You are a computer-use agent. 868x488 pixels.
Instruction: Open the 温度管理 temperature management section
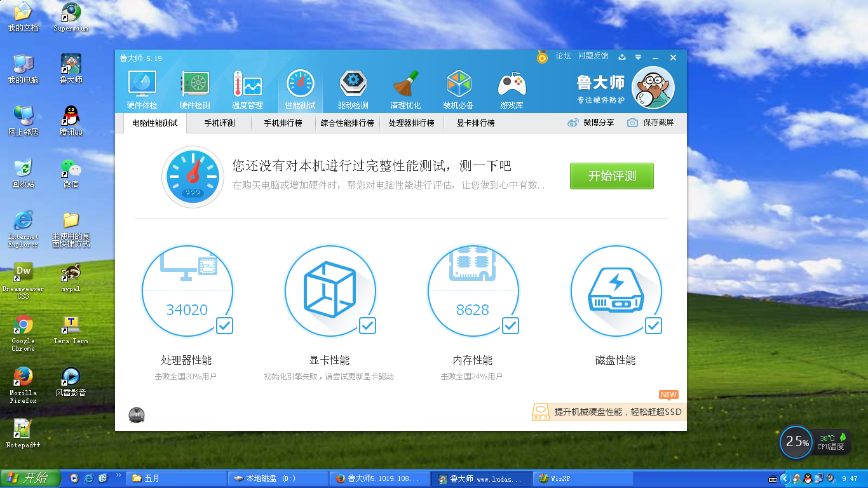pyautogui.click(x=247, y=90)
